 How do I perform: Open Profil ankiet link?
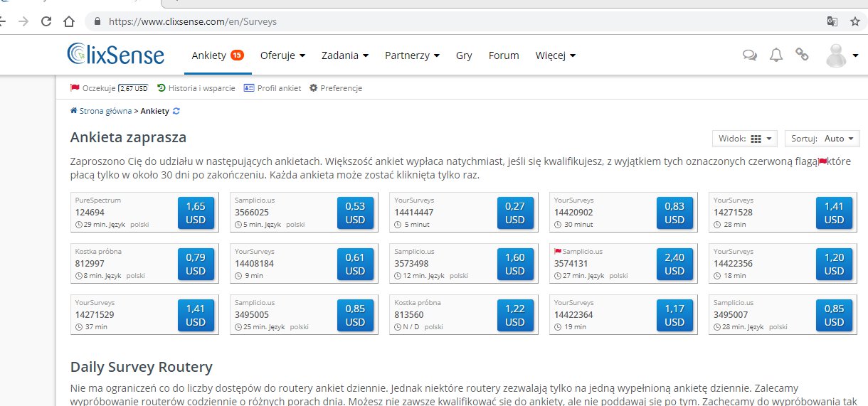coord(272,88)
